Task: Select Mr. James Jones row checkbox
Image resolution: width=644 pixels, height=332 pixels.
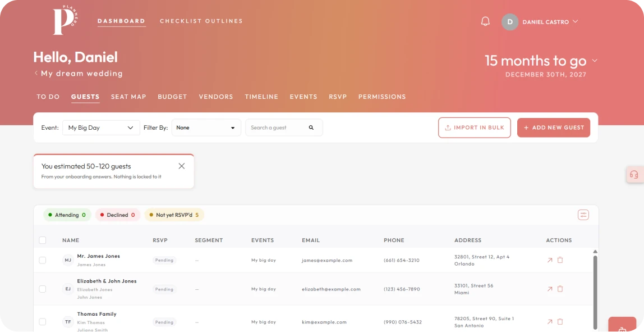Action: coord(42,260)
